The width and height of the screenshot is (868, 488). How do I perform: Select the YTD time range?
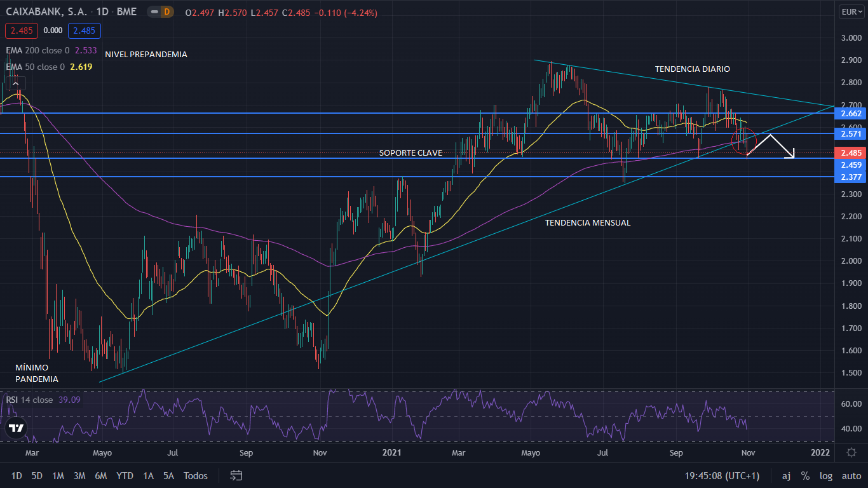pos(125,475)
